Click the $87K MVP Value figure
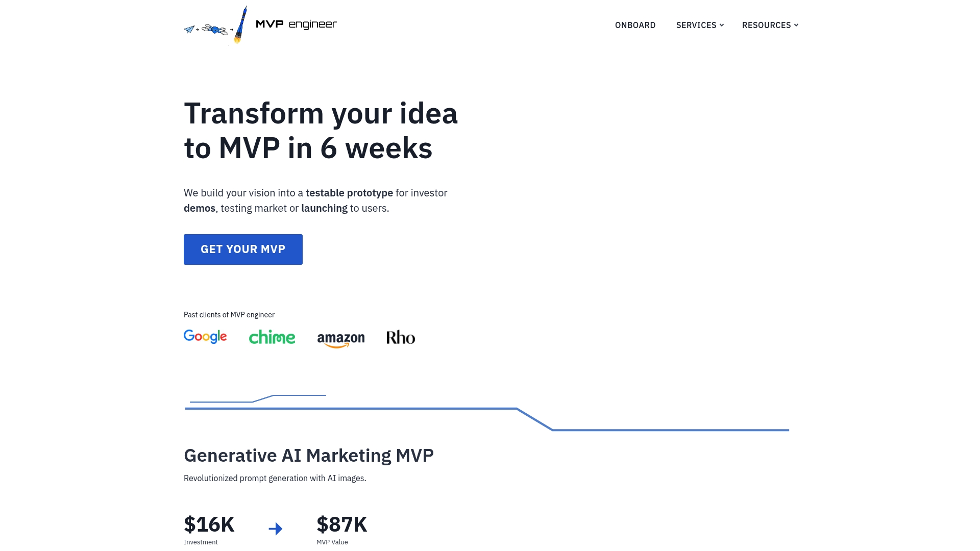Viewport: 980px width, 551px height. pos(342,524)
